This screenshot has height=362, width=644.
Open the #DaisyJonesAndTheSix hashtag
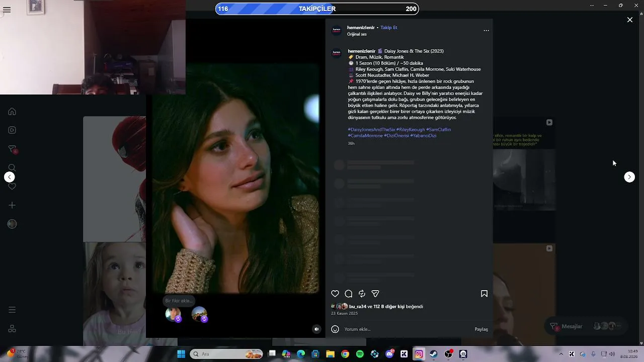click(371, 130)
